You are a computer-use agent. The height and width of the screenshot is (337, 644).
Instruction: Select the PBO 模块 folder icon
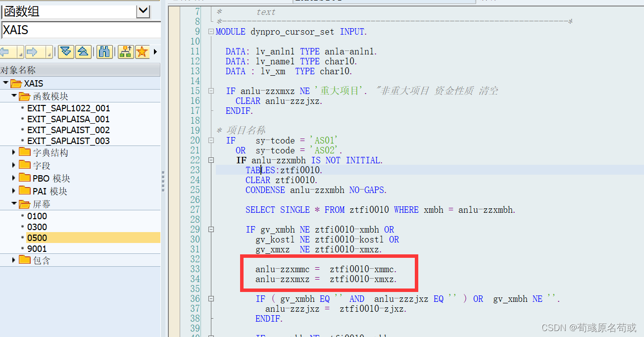tap(25, 178)
